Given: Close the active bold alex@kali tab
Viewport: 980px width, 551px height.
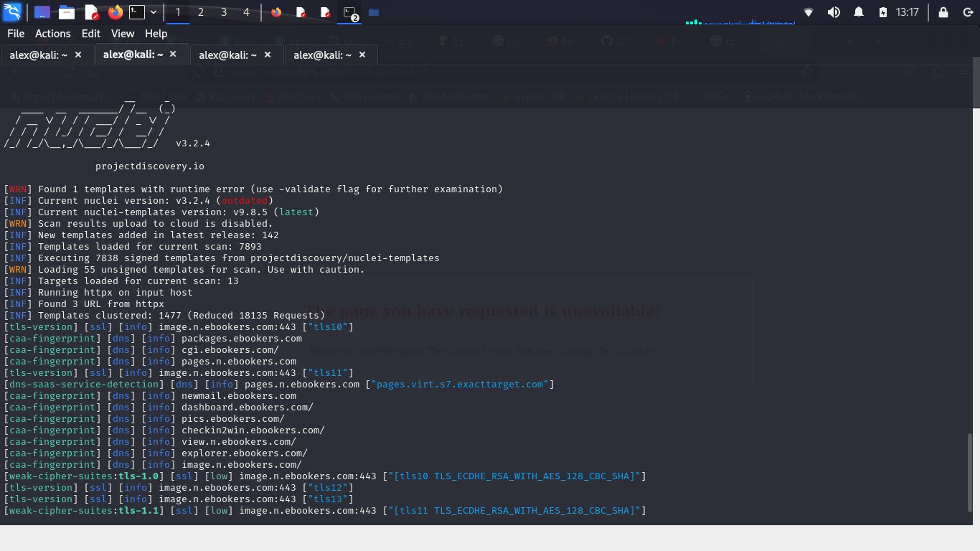Looking at the screenshot, I should point(173,54).
